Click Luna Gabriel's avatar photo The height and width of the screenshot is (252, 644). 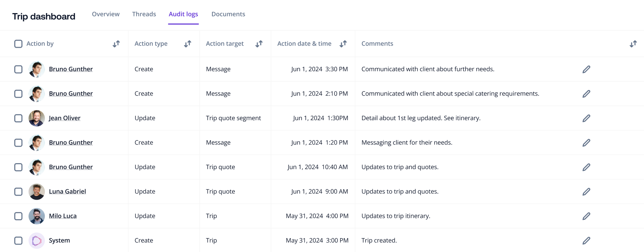37,192
